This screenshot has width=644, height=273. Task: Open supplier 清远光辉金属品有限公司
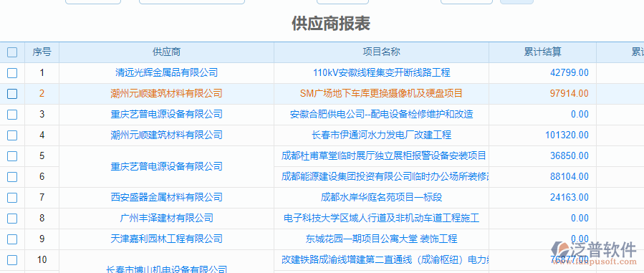pyautogui.click(x=166, y=73)
